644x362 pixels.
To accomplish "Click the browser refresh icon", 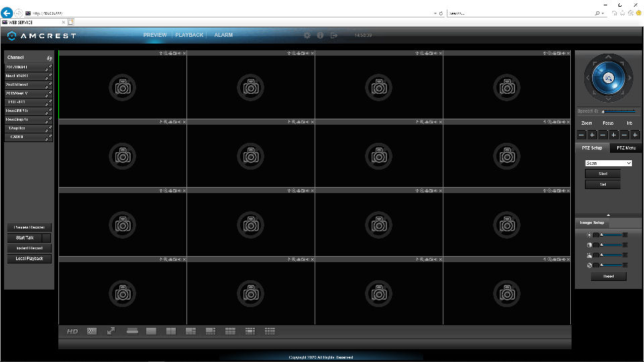I will point(441,13).
